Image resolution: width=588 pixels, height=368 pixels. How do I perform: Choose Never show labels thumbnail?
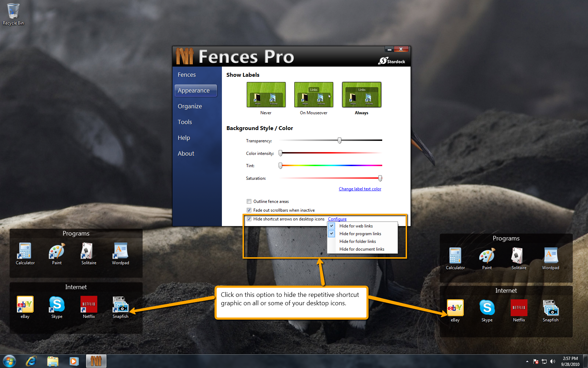tap(266, 95)
